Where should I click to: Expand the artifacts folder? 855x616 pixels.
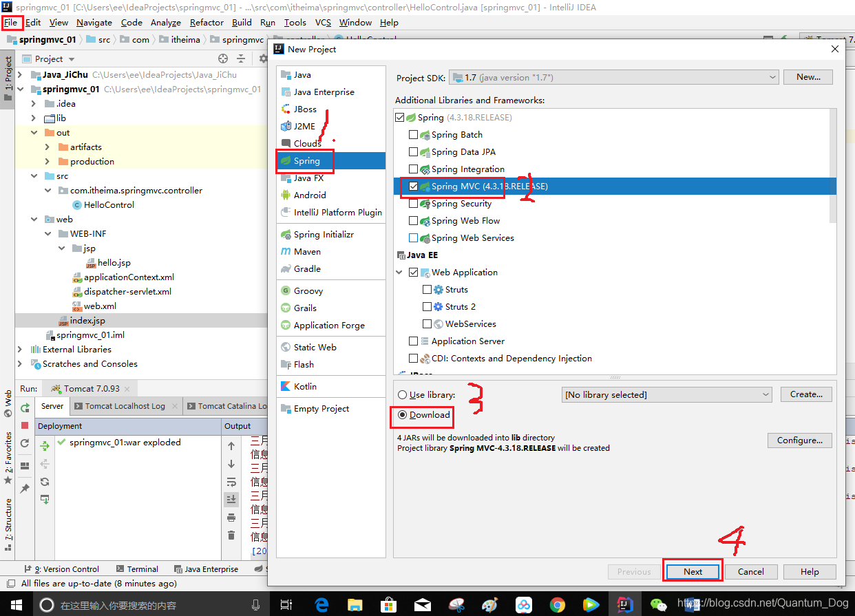(x=47, y=147)
